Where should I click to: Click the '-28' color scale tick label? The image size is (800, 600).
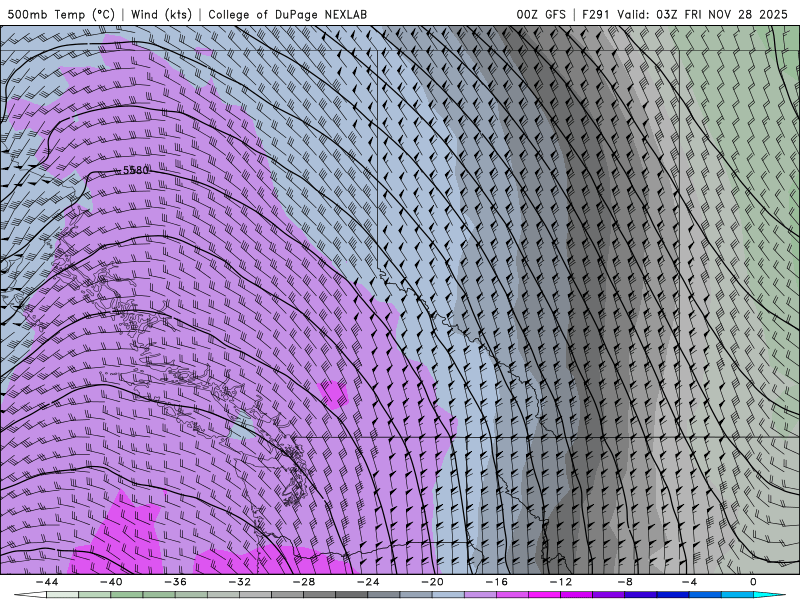304,582
